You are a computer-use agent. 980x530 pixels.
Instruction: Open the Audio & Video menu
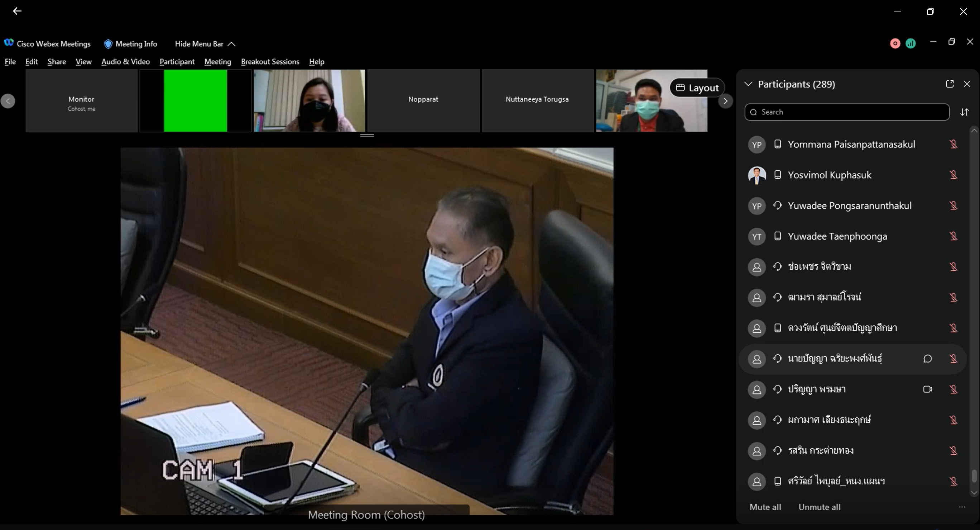point(125,62)
